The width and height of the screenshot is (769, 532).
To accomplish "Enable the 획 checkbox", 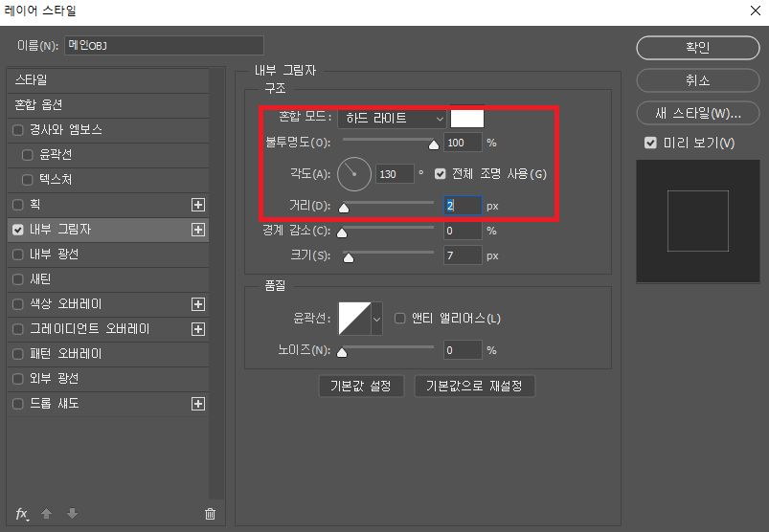I will pyautogui.click(x=18, y=205).
